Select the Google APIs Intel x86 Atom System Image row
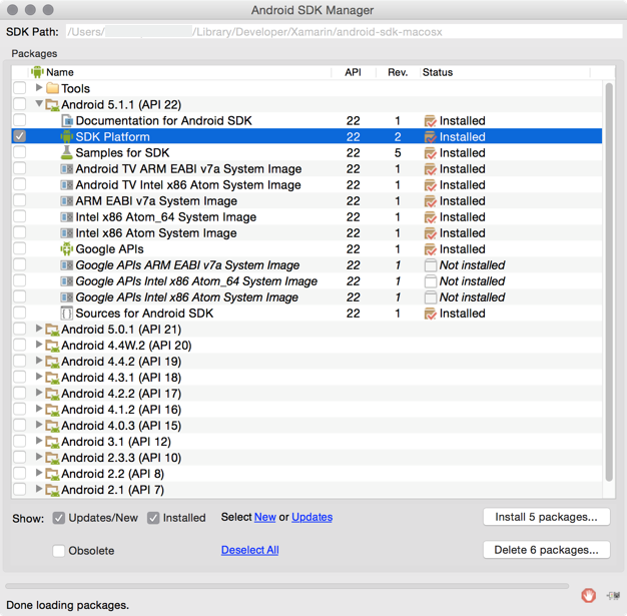Viewport: 627px width, 616px height. coord(307,297)
